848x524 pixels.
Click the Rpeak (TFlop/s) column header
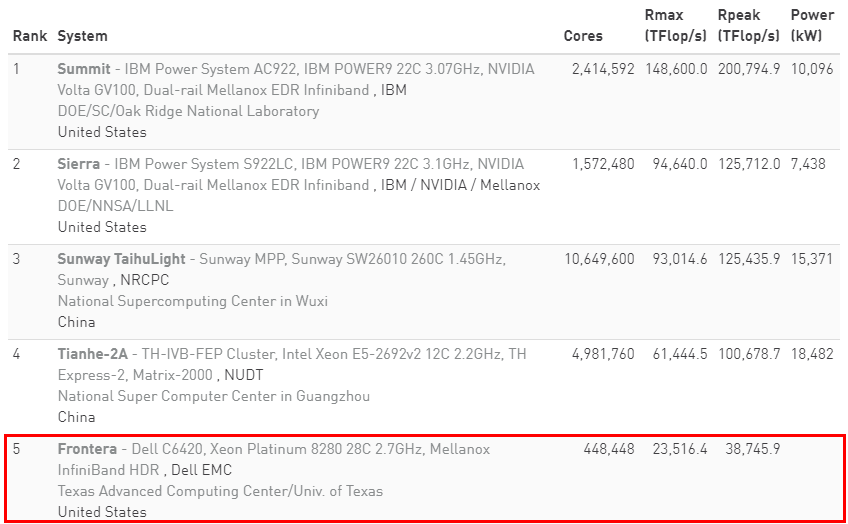[x=748, y=26]
